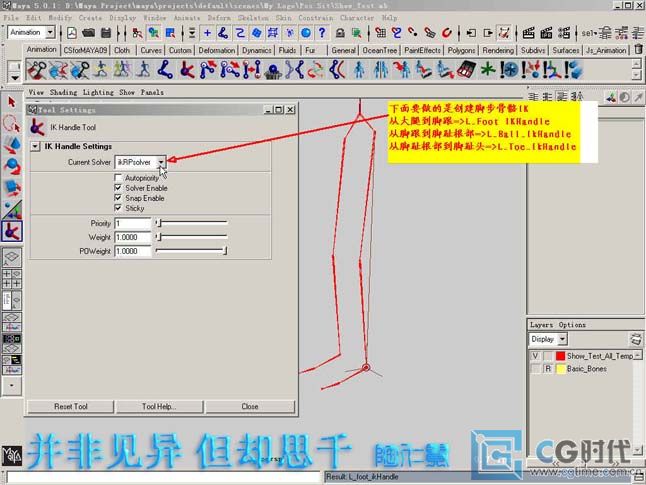Screen dimensions: 646x485
Task: Click the channel box gray arrow icon
Action: (638, 97)
